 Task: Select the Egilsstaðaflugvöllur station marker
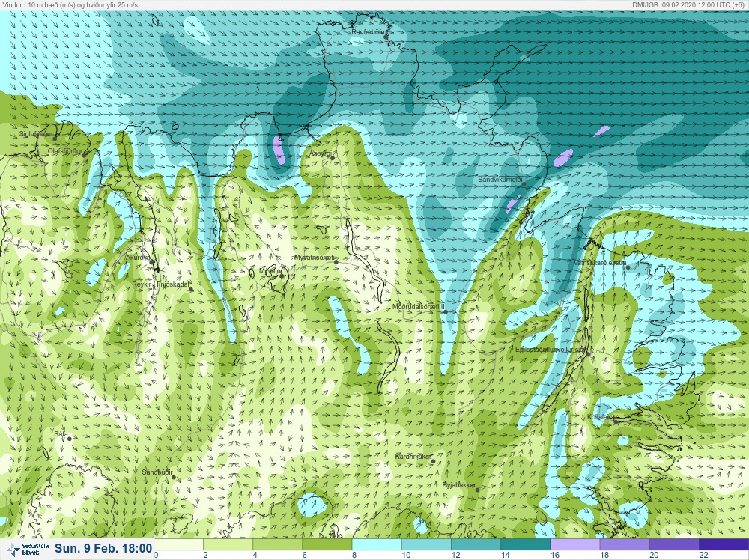point(589,354)
